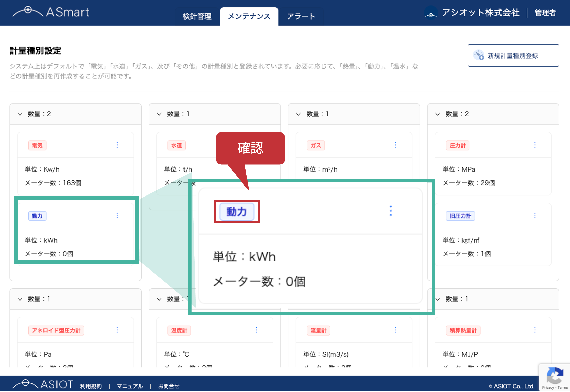Viewport: 570px width, 392px height.
Task: Open the マニュアル footer link
Action: coord(130,386)
